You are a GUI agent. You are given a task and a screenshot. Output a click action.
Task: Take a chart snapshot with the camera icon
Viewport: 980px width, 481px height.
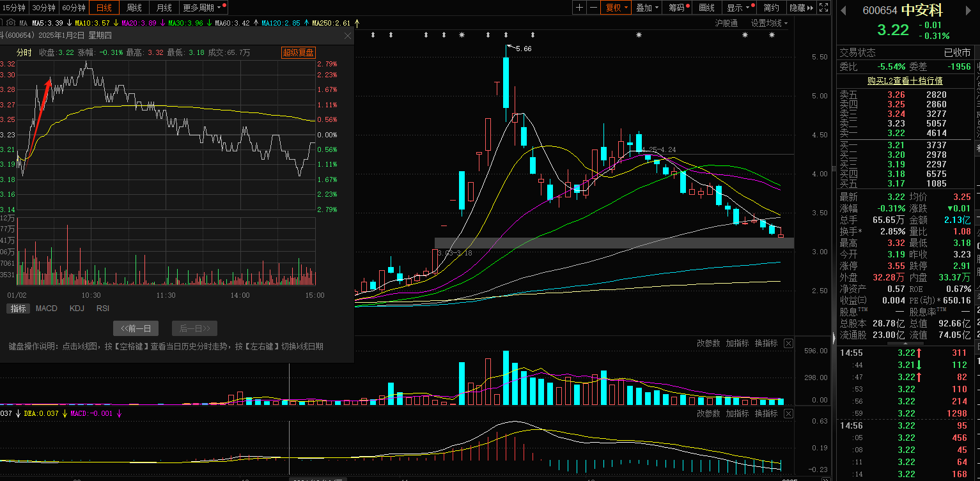pyautogui.click(x=10, y=23)
